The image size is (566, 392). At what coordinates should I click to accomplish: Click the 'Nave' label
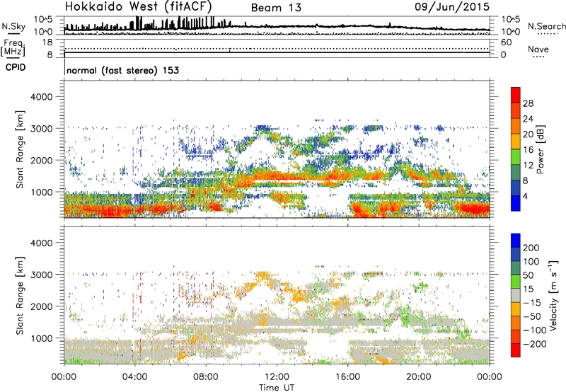coord(538,49)
